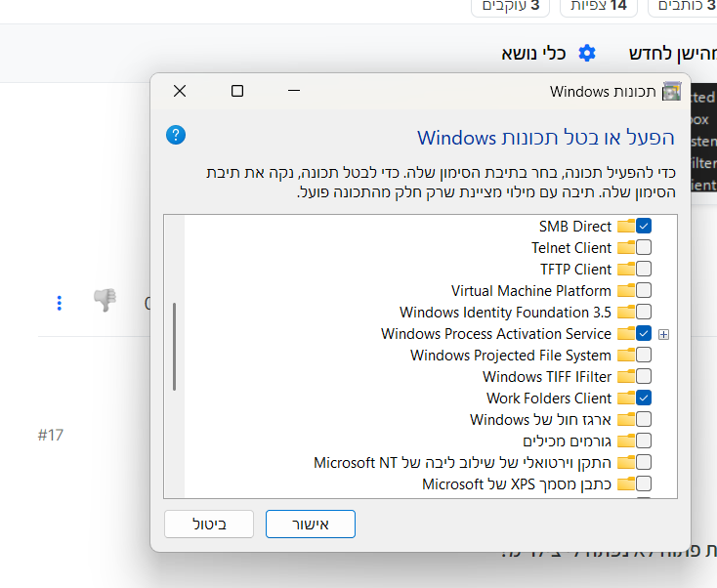The height and width of the screenshot is (588, 717).
Task: Select the Telnet Client label
Action: tap(571, 248)
